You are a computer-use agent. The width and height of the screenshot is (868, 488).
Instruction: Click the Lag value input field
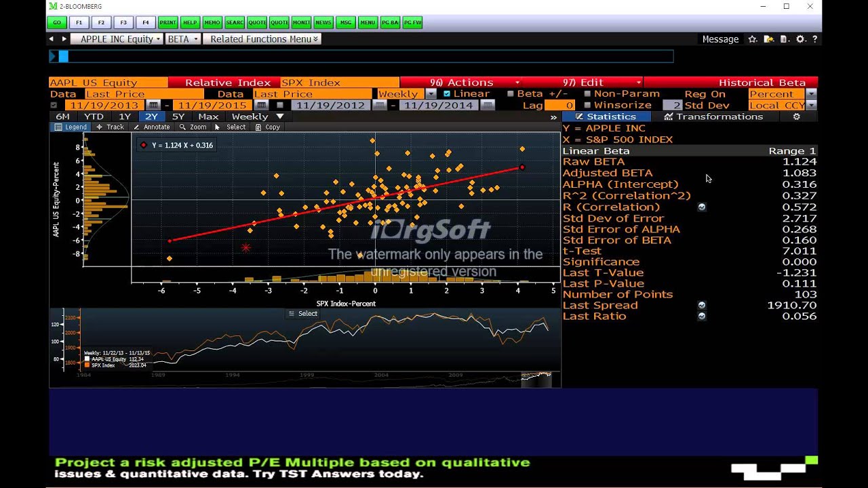click(x=561, y=105)
